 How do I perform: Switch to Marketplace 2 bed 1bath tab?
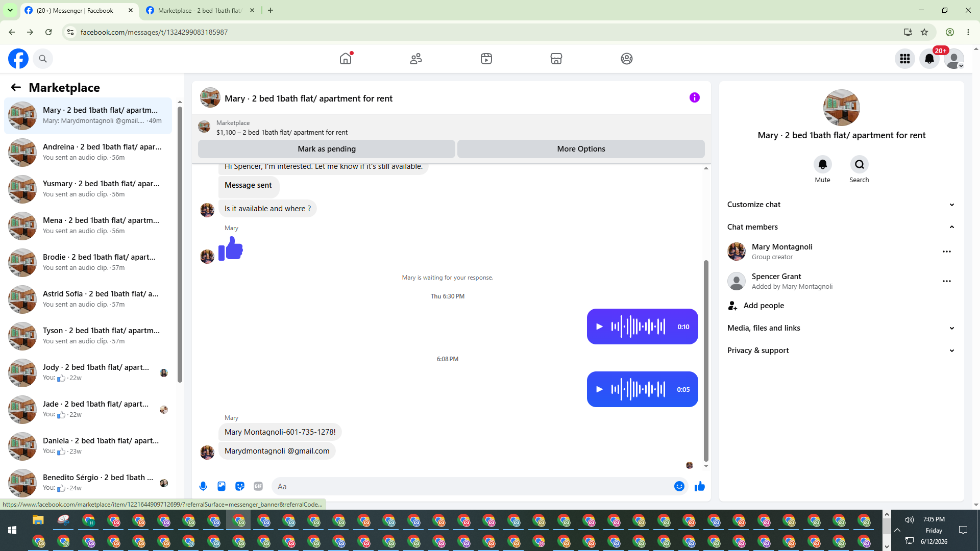pos(201,10)
